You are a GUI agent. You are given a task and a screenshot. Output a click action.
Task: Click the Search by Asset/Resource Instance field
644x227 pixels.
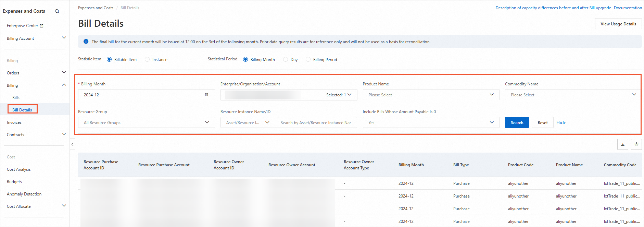pos(316,122)
